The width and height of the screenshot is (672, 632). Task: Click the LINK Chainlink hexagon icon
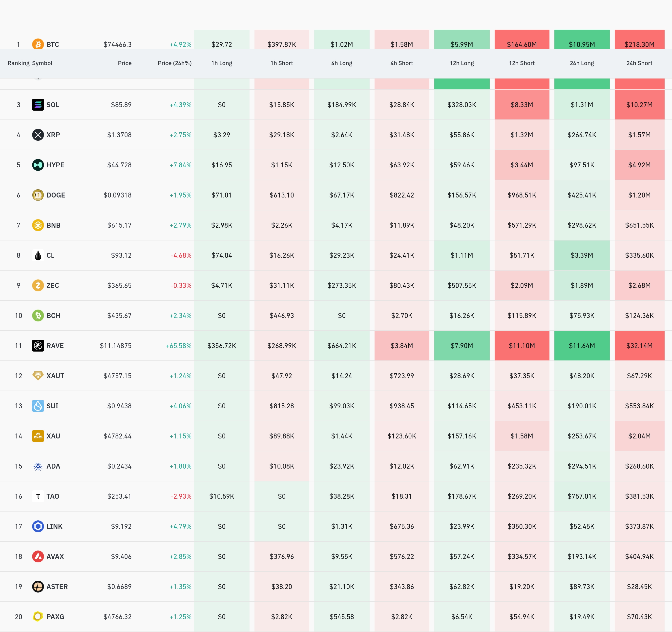coord(38,526)
